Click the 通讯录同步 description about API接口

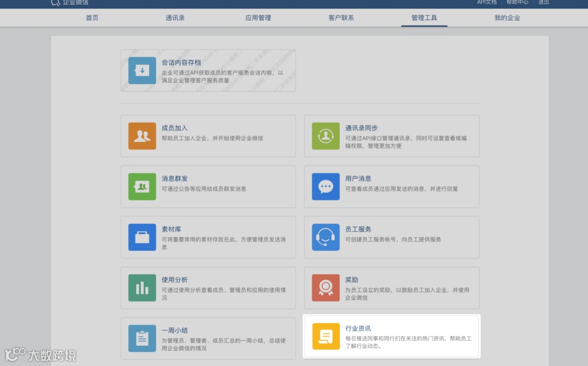[406, 142]
